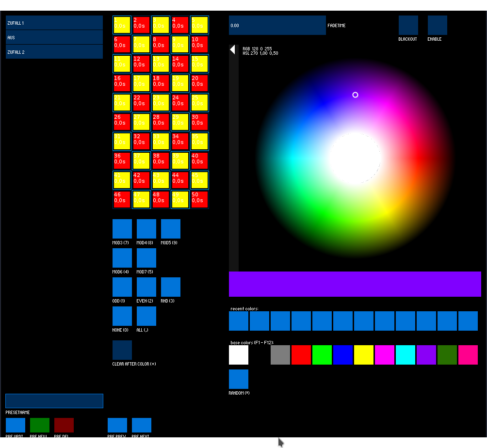Image resolution: width=487 pixels, height=448 pixels.
Task: Click the MOD6 (4) button
Action: coord(122,257)
